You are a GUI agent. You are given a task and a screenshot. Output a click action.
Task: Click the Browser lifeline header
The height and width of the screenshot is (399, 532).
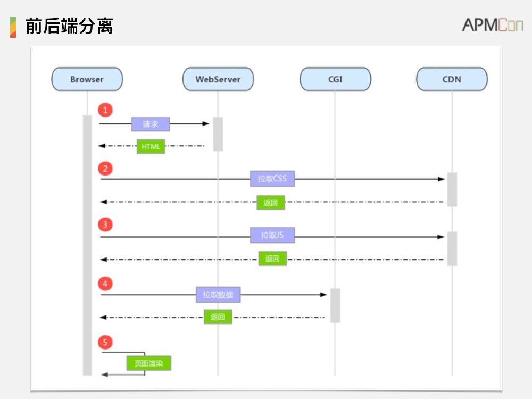[x=87, y=79]
